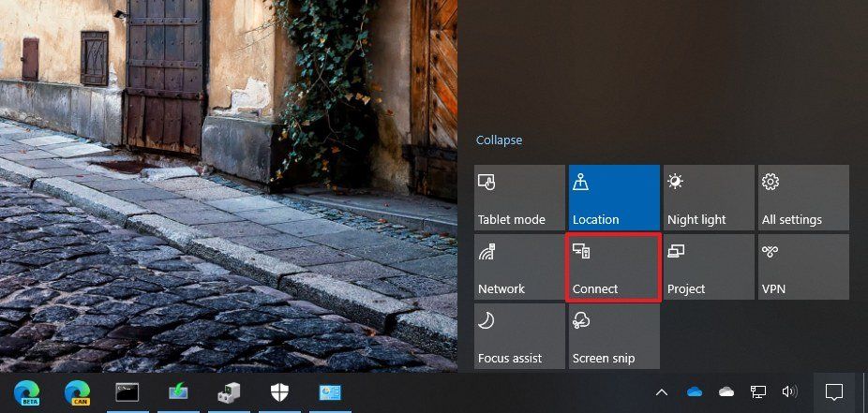Click the white OneDrive cloud tray icon
Screen dimensions: 868x413
(726, 392)
